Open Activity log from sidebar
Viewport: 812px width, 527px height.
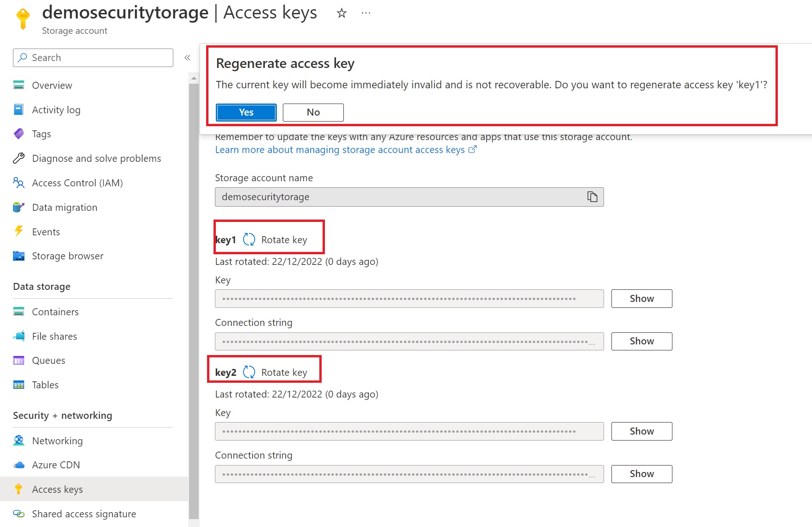[x=56, y=110]
